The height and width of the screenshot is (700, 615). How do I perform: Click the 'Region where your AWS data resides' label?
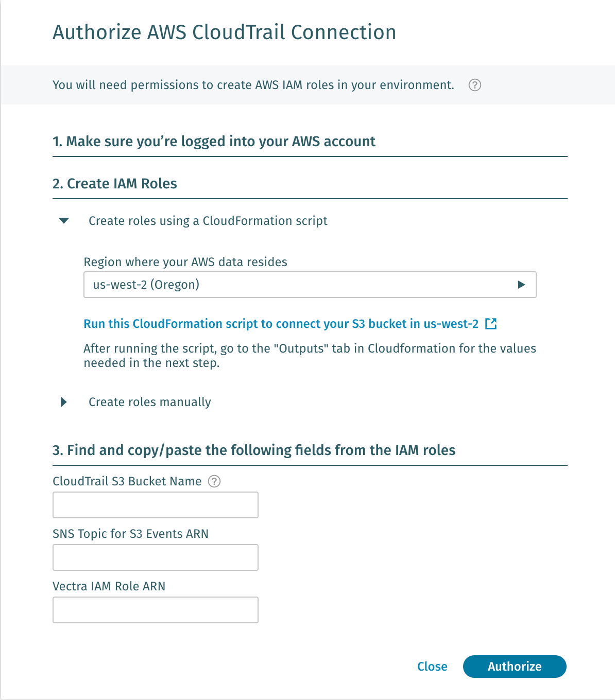pyautogui.click(x=185, y=262)
